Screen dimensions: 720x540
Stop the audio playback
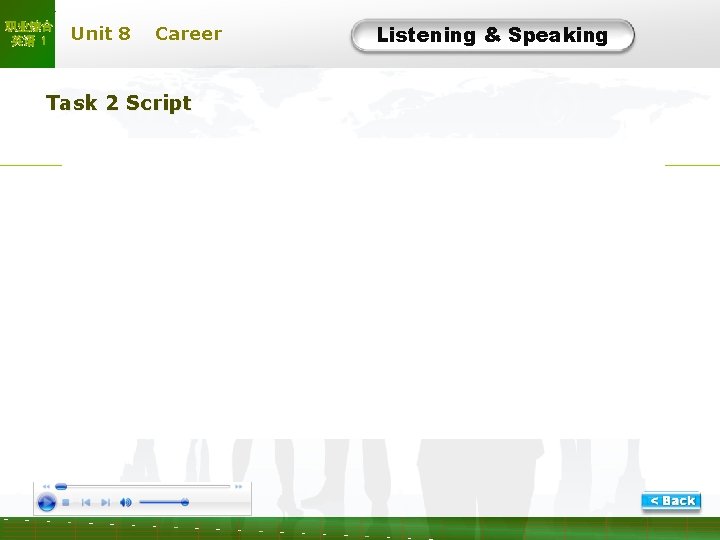66,503
